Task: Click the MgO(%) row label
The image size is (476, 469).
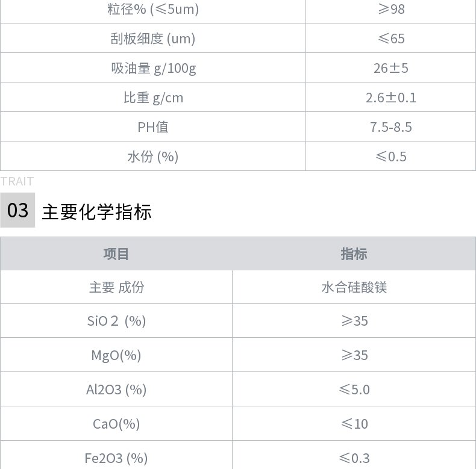Action: coord(116,355)
